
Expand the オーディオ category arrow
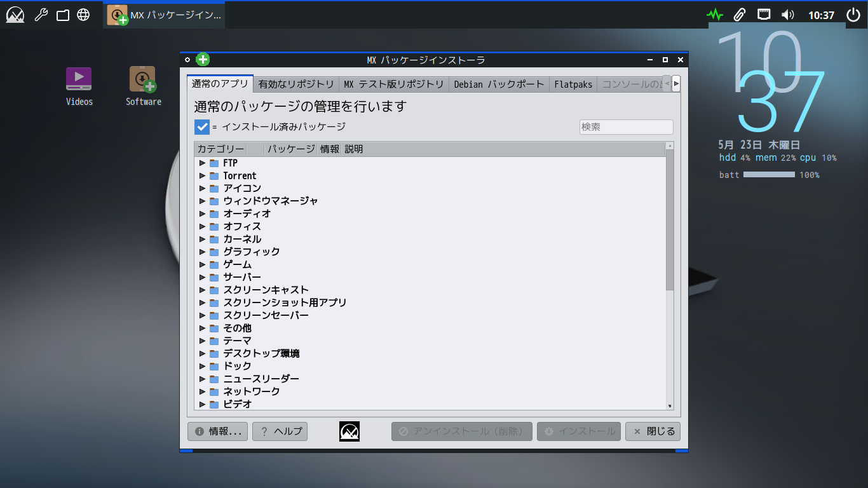click(203, 213)
